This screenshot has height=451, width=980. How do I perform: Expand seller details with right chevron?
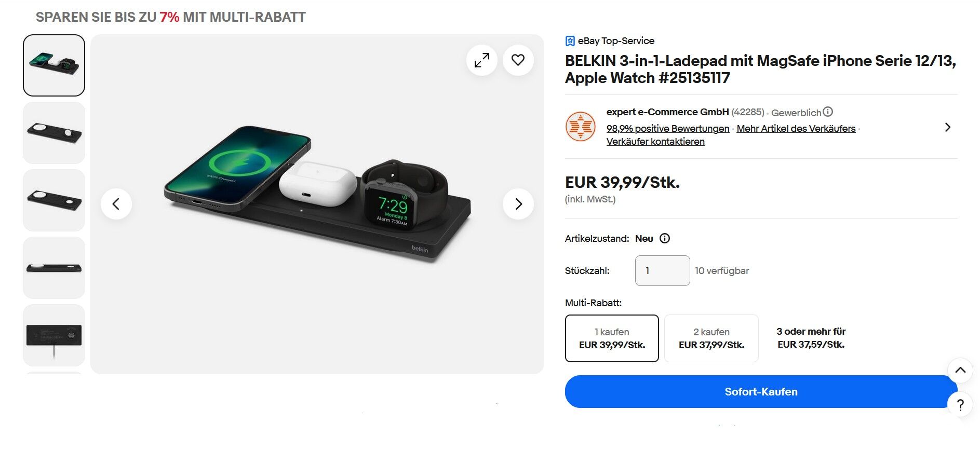click(948, 127)
